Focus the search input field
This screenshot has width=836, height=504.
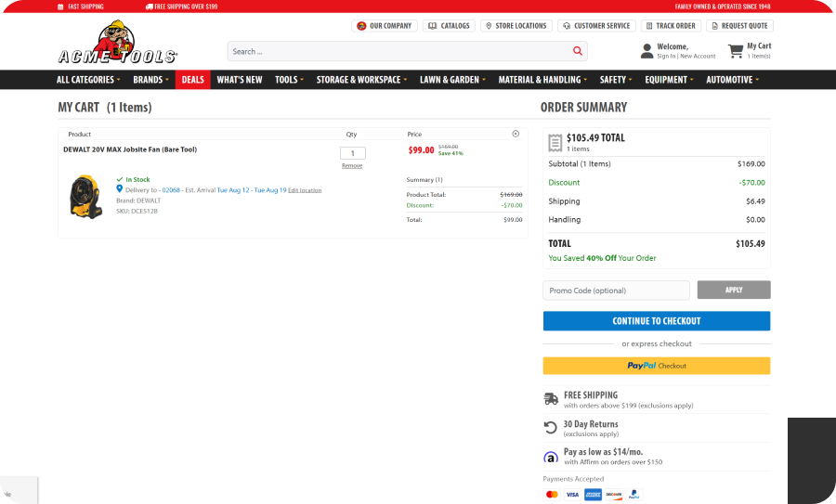pos(399,51)
